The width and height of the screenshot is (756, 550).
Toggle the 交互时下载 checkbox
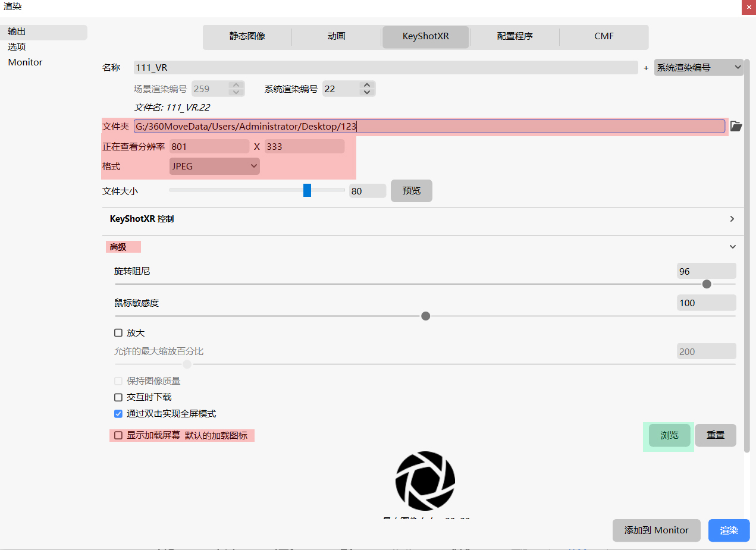pos(118,397)
